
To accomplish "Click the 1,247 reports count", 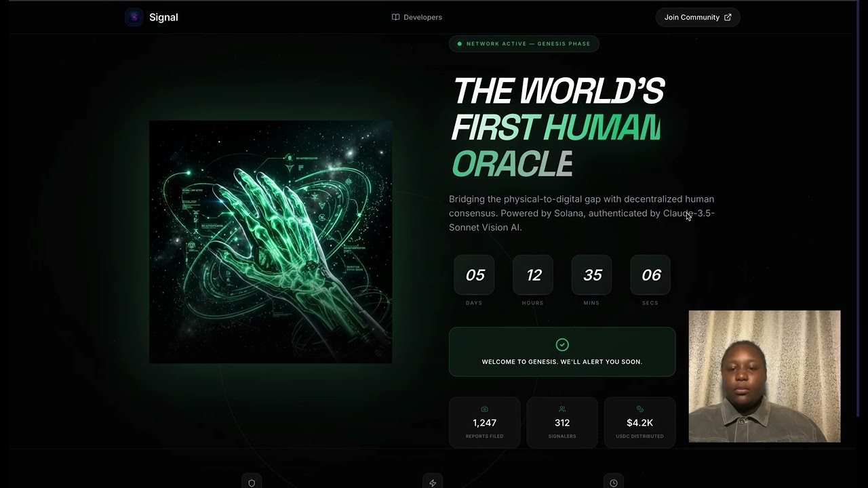I will click(x=484, y=423).
